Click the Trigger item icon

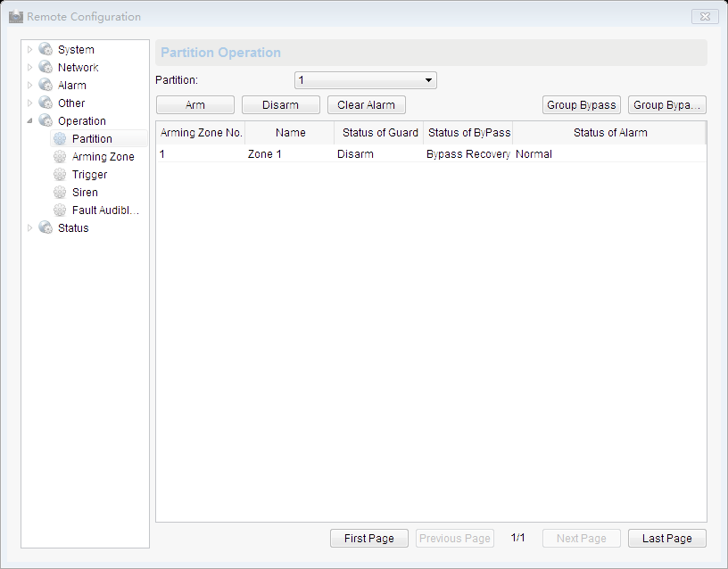[x=60, y=174]
